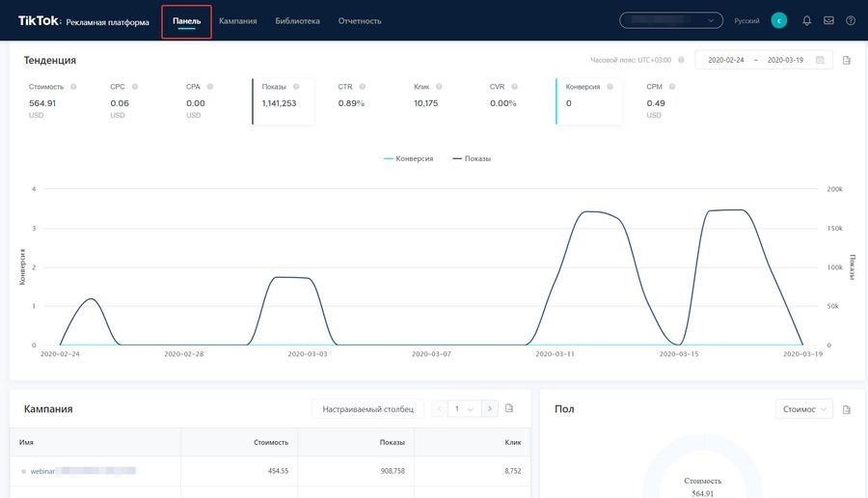The width and height of the screenshot is (868, 498).
Task: Open the end date 2020-03-19 picker
Action: [785, 60]
